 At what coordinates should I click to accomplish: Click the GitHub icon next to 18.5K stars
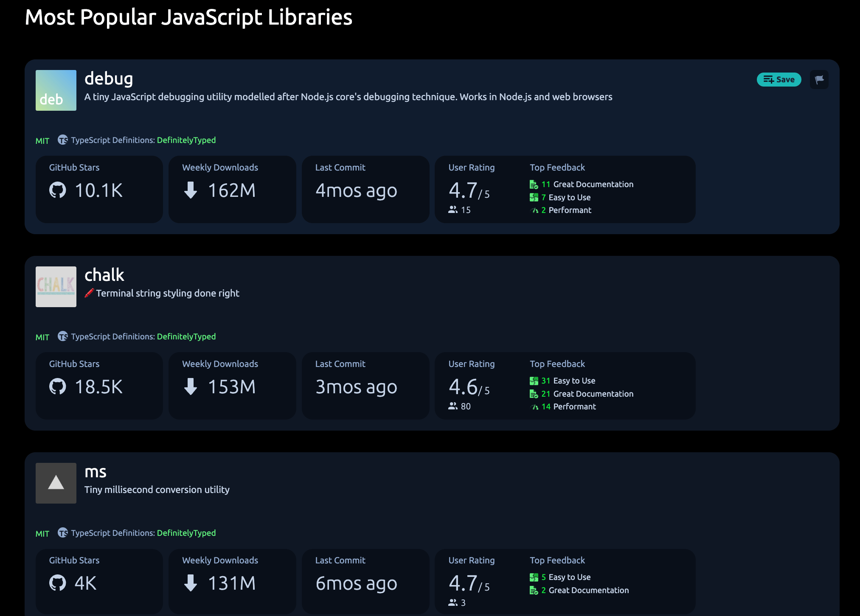click(x=58, y=386)
